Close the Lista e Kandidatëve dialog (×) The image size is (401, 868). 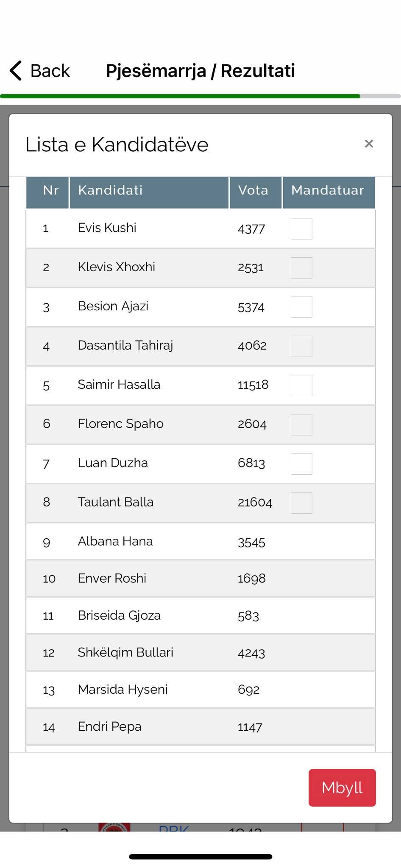[369, 144]
